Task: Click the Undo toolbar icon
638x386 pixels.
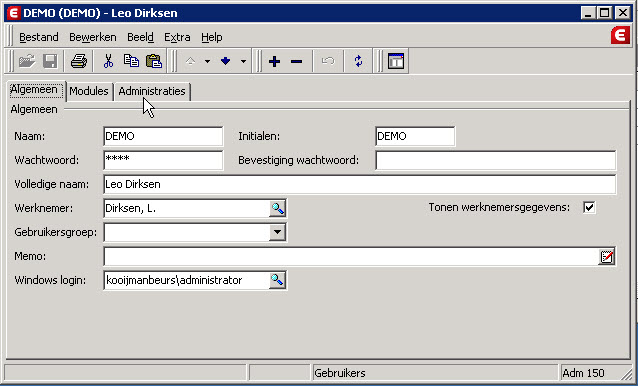Action: coord(328,61)
